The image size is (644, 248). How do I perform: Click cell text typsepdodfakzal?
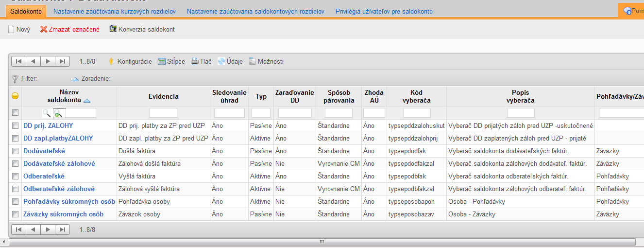(x=411, y=163)
